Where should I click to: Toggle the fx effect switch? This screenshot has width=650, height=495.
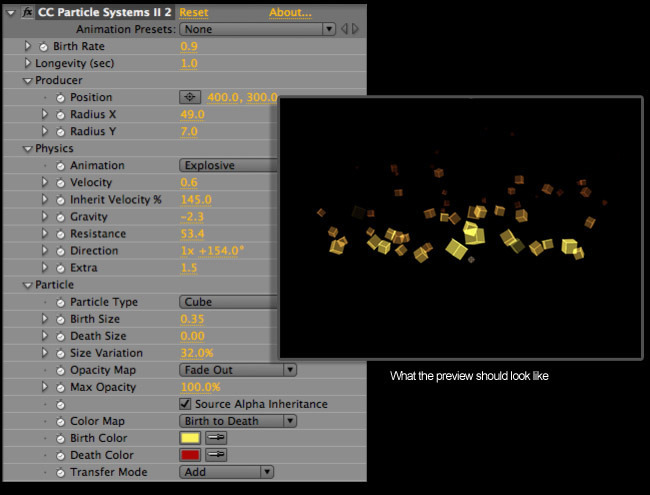[27, 12]
